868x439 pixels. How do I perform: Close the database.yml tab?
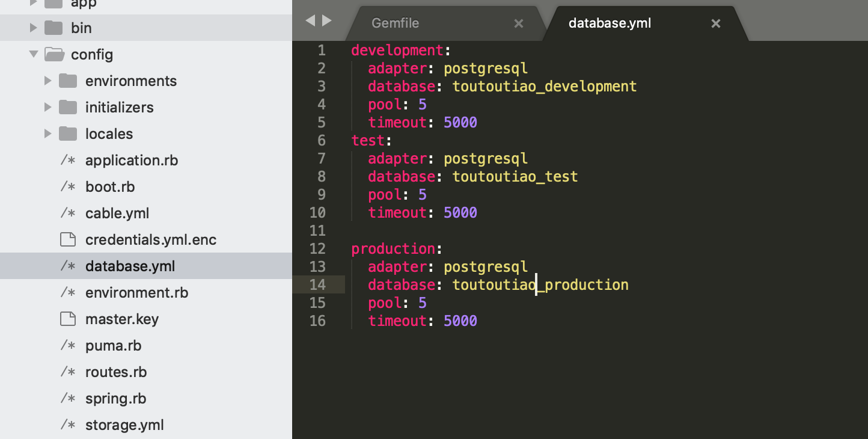pos(716,23)
